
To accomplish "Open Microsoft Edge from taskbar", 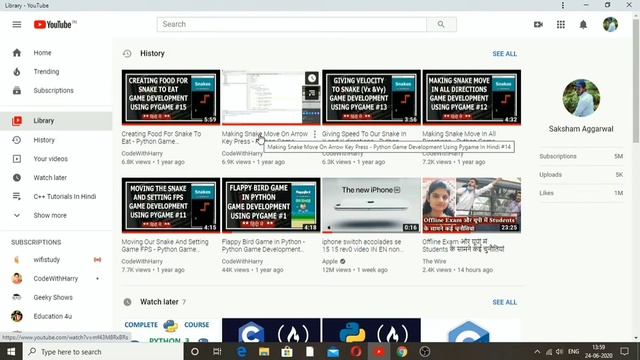I will click(241, 351).
